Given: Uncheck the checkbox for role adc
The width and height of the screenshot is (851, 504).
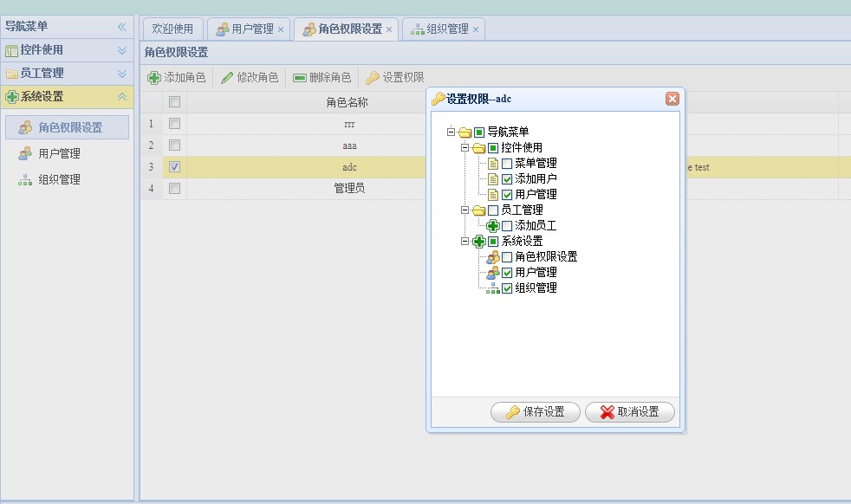Looking at the screenshot, I should [174, 167].
